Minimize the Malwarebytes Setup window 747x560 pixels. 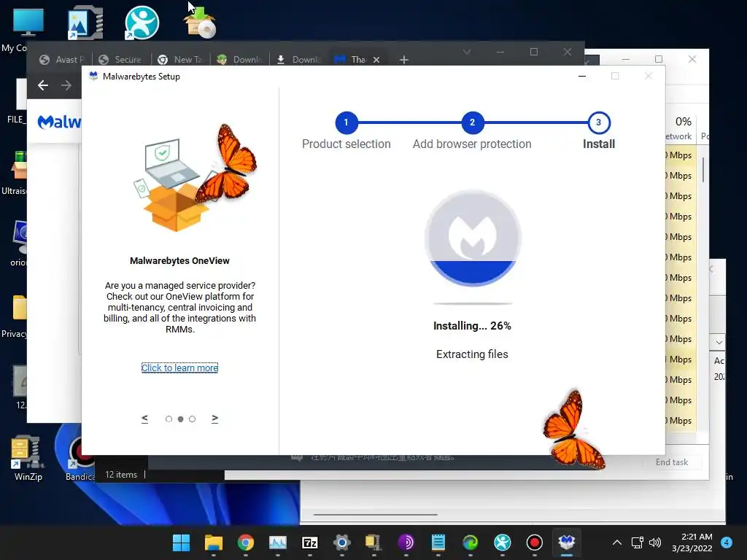point(581,76)
